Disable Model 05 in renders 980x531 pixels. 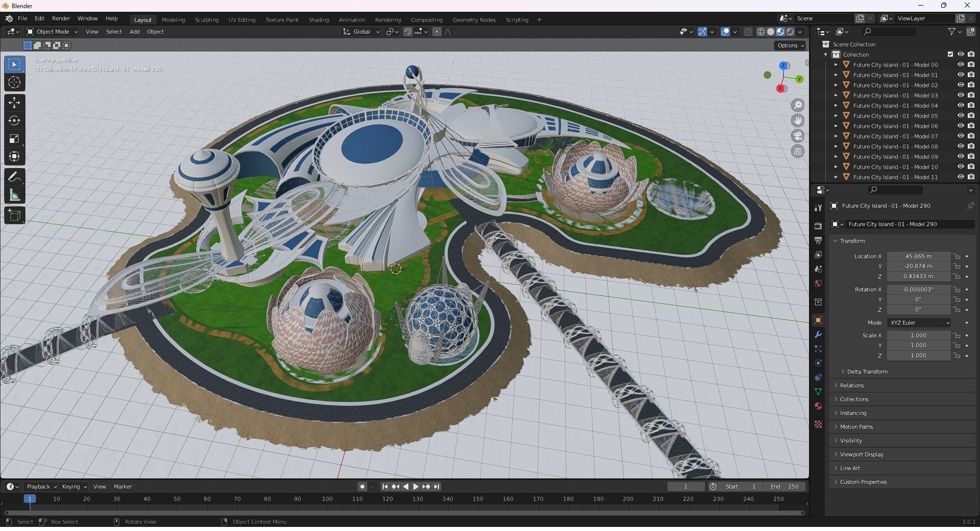pyautogui.click(x=971, y=116)
